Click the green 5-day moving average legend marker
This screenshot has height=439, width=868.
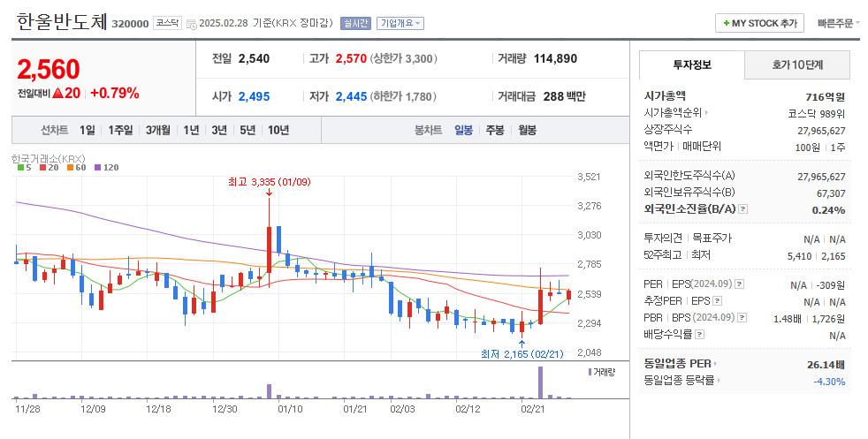[20, 168]
